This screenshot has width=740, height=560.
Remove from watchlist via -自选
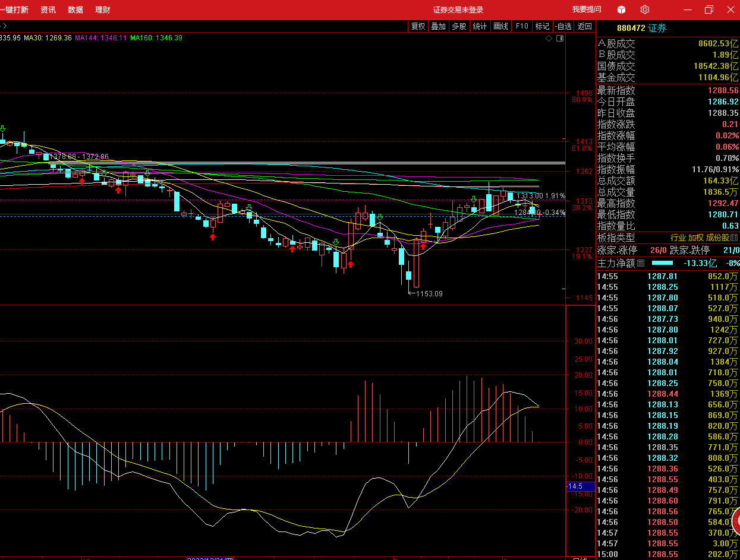coord(563,26)
